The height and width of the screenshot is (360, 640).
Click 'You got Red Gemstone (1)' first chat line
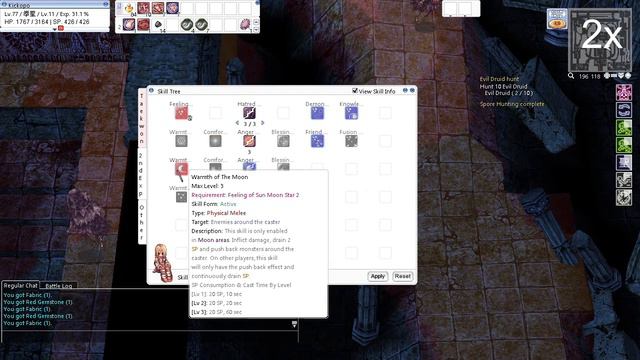click(x=38, y=302)
